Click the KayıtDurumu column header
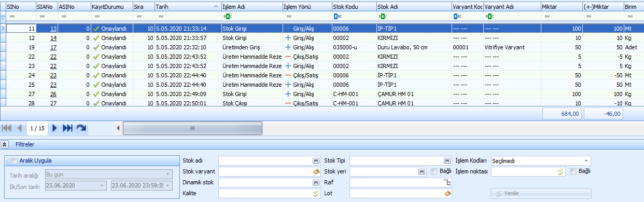 (x=112, y=6)
